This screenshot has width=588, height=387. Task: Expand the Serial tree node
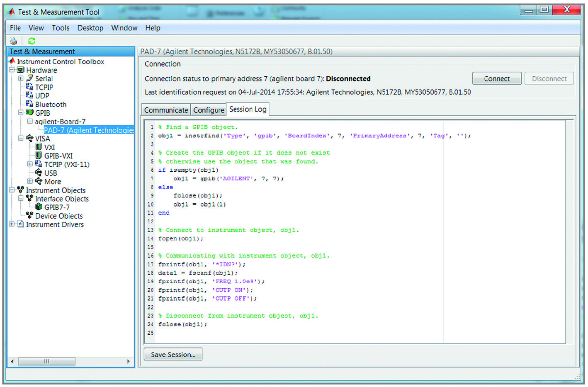[21, 78]
